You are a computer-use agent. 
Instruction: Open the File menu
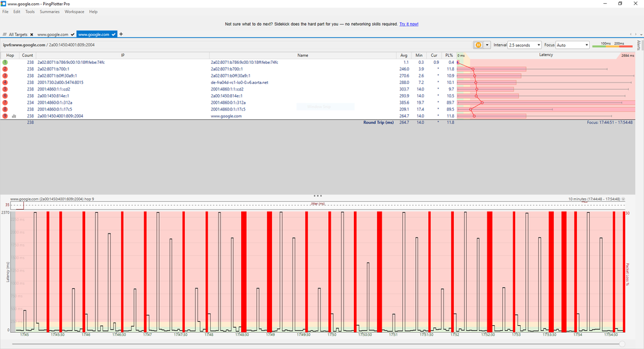[5, 12]
